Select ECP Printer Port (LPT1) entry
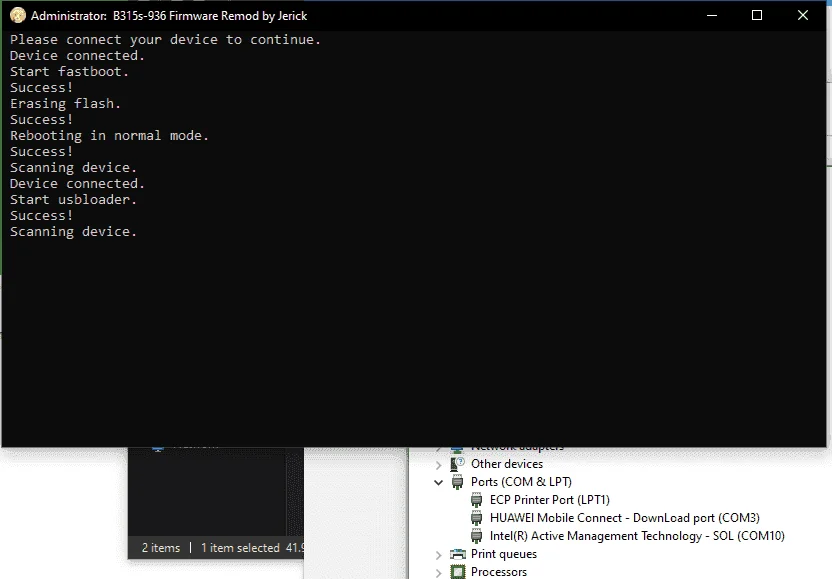Viewport: 832px width, 579px height. tap(550, 500)
